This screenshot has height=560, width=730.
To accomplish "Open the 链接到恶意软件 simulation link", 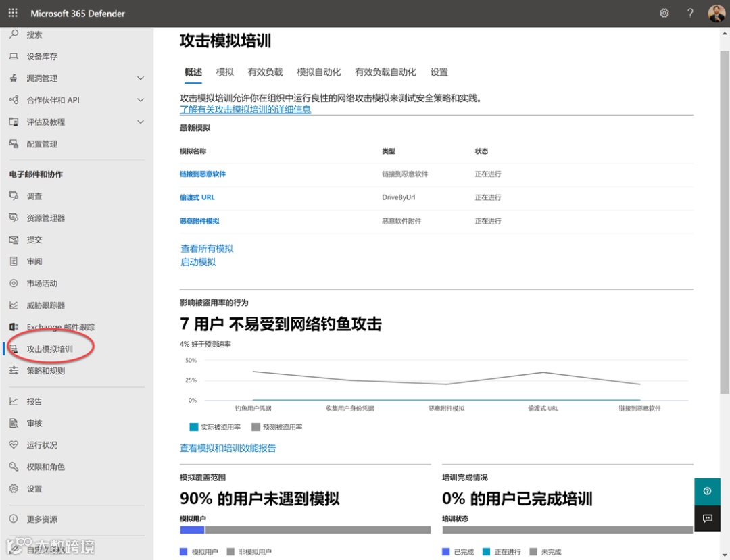I will coord(203,174).
